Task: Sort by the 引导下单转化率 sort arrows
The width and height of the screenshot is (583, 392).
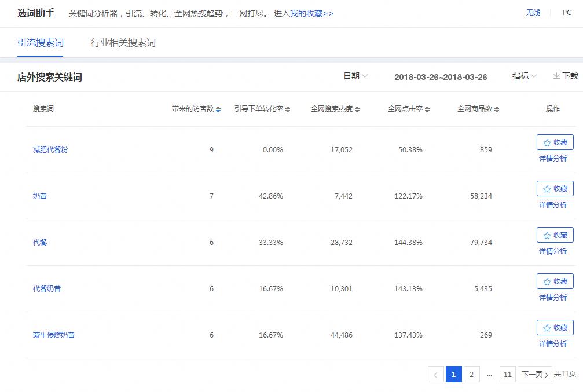Action: [288, 108]
